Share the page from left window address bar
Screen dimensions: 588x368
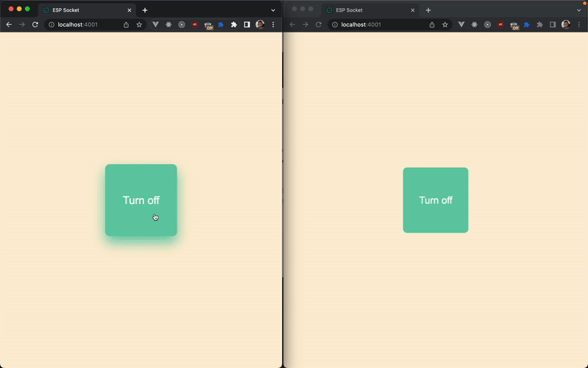click(126, 25)
